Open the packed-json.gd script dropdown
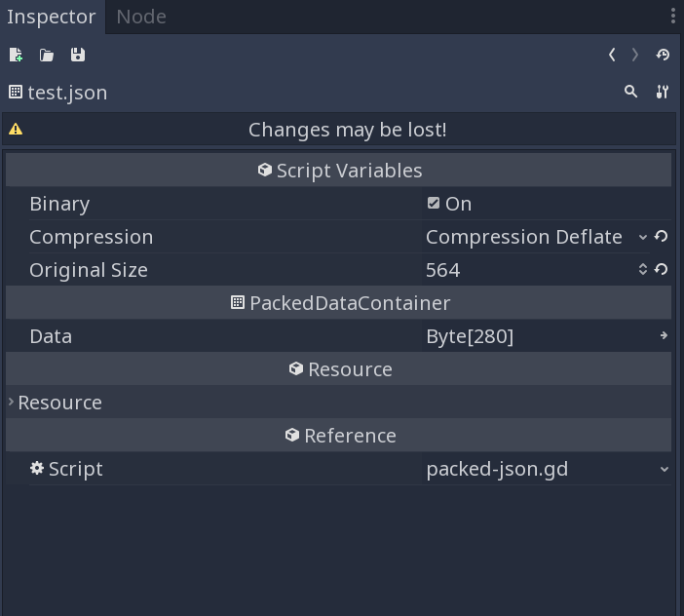This screenshot has width=684, height=616. (548, 469)
